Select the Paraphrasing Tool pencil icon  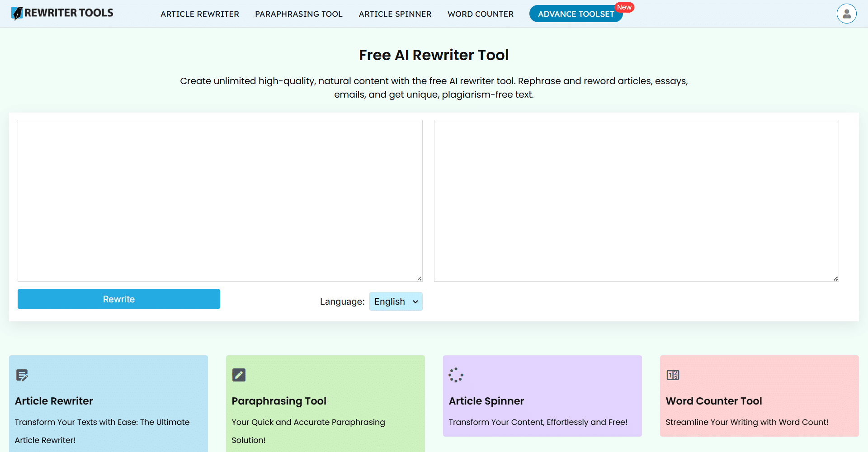238,375
